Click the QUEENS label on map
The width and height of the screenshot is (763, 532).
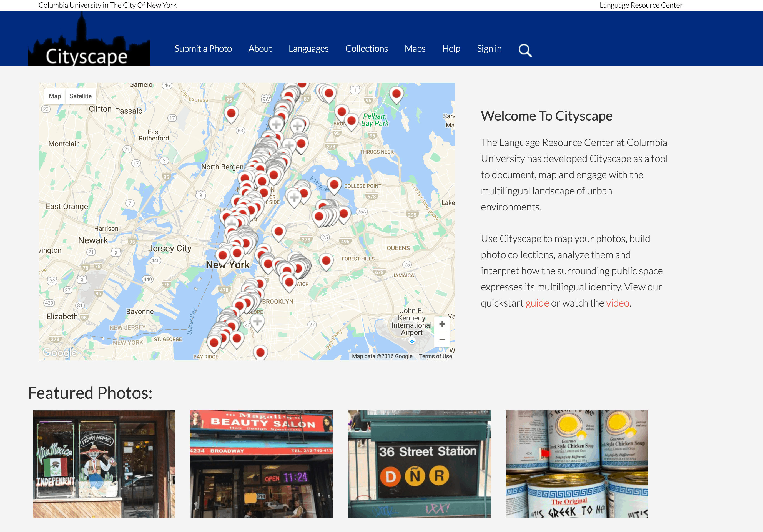point(398,248)
